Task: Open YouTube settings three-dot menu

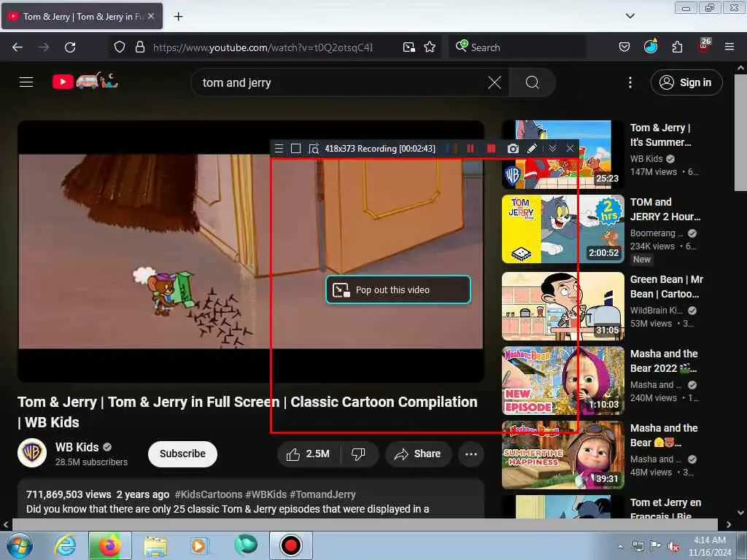Action: click(x=630, y=83)
